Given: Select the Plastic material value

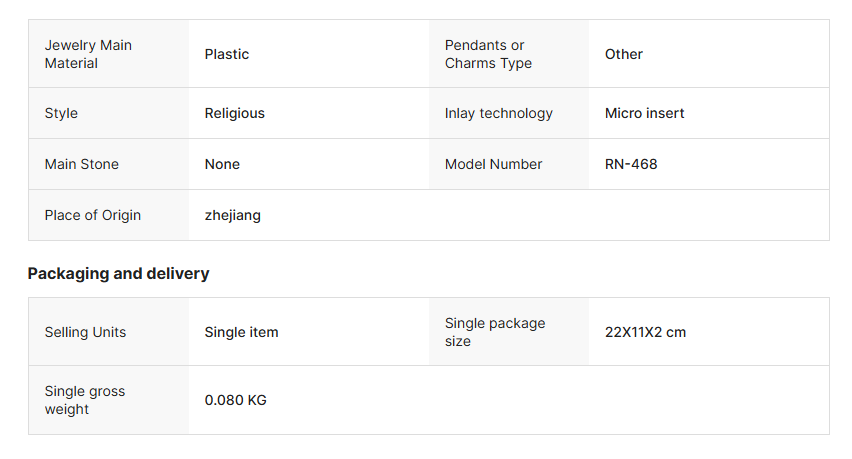Looking at the screenshot, I should (x=227, y=54).
